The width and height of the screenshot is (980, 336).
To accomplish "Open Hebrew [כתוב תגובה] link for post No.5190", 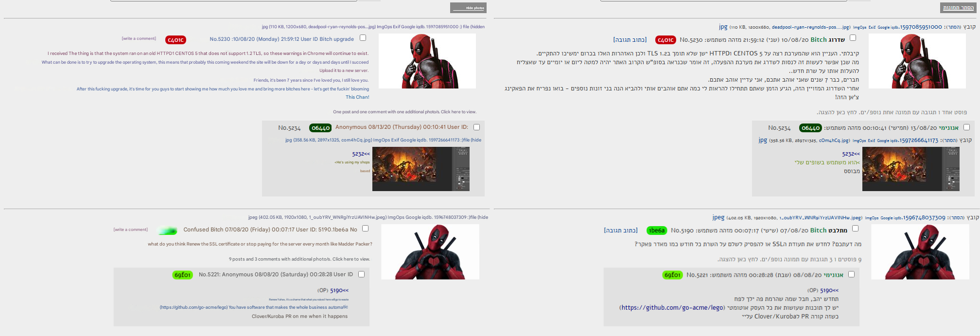I will pos(621,230).
